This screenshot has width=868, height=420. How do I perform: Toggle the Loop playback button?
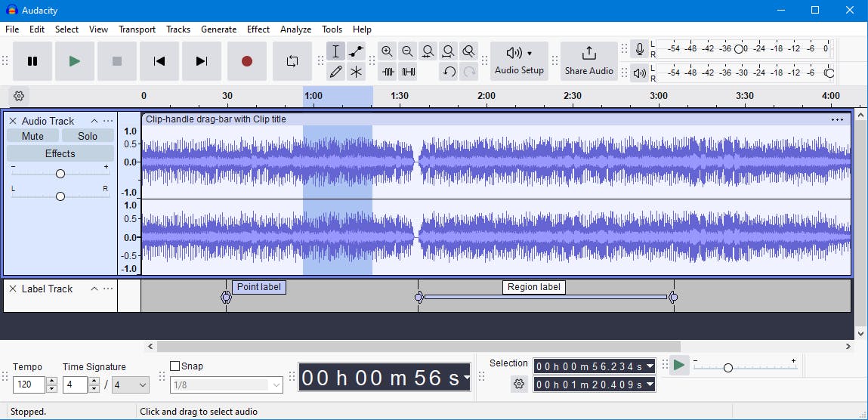(292, 61)
